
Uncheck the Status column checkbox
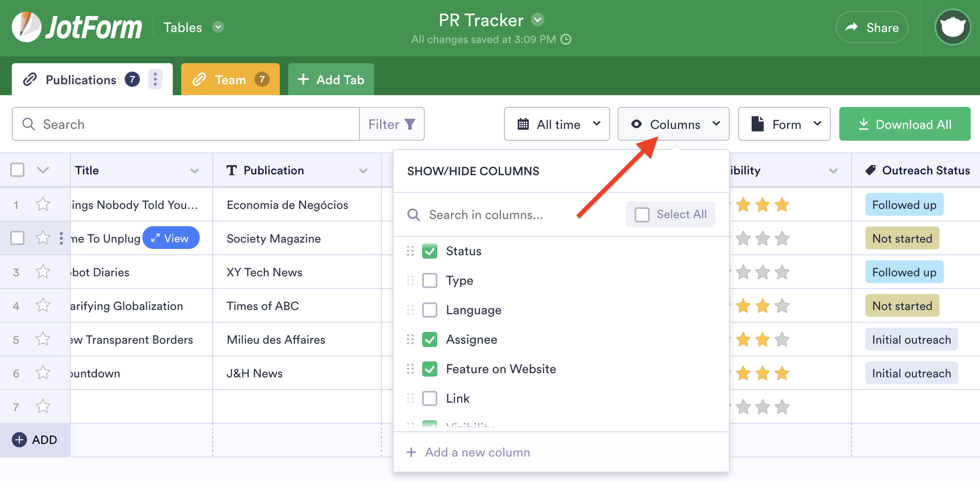430,251
